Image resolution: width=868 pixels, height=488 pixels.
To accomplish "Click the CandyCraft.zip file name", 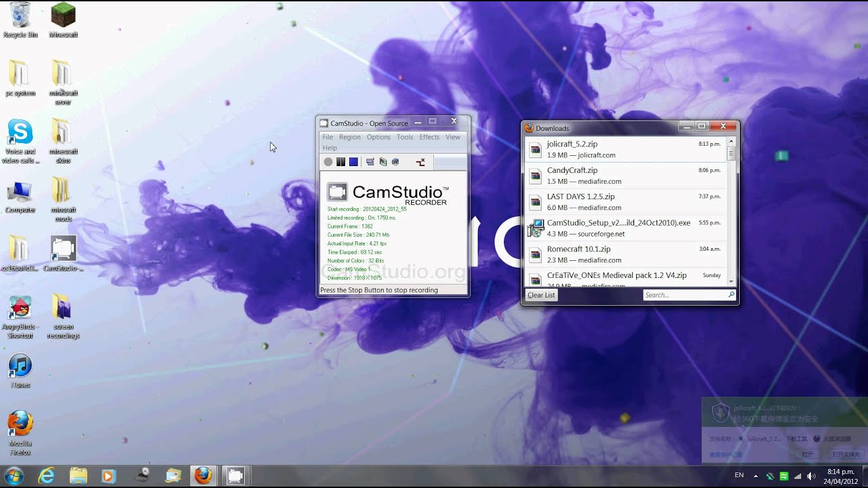I will coord(572,171).
